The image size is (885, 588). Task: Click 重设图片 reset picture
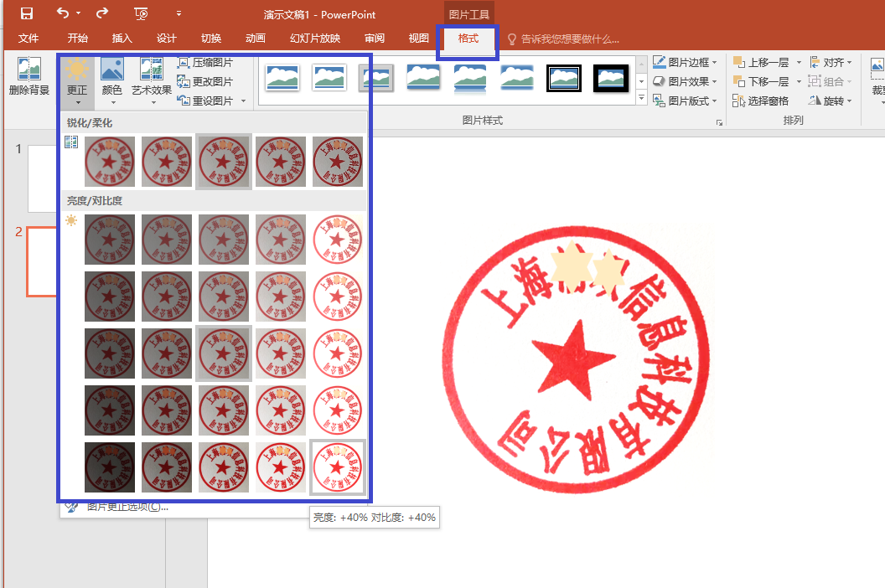pyautogui.click(x=204, y=101)
